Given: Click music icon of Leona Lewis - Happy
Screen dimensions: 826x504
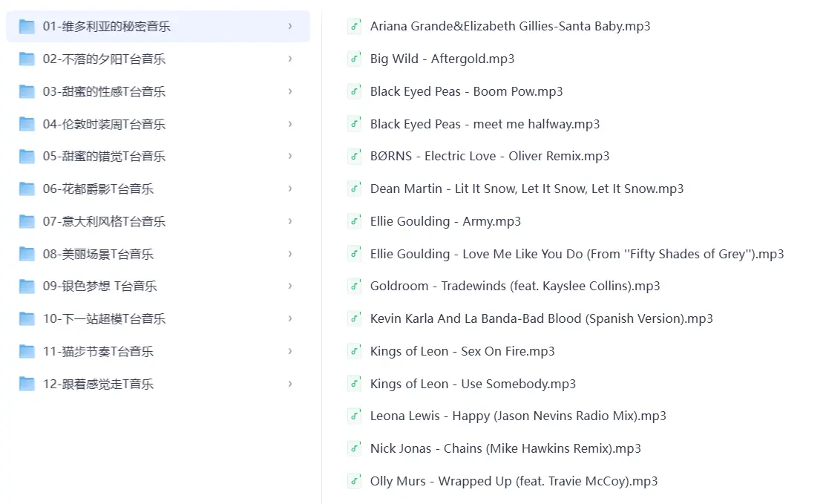Looking at the screenshot, I should pos(355,416).
